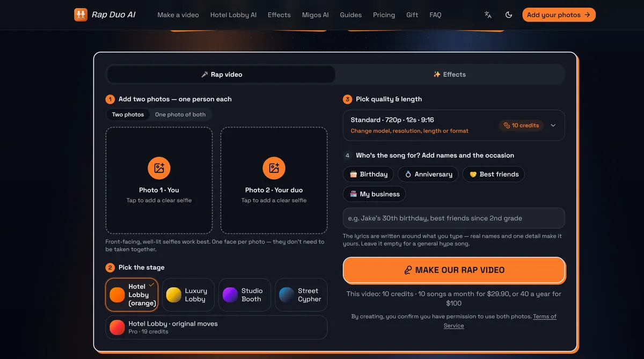Click the Photo 2 · Your duo upload area

274,180
